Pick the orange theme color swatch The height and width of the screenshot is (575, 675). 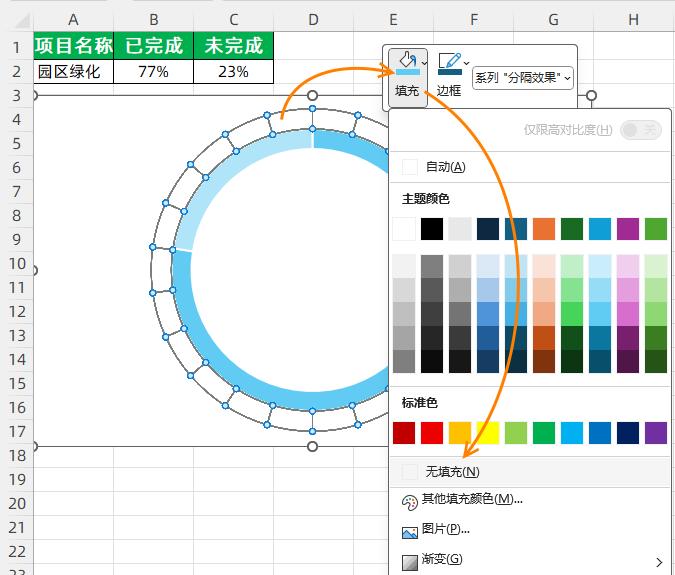pyautogui.click(x=544, y=229)
